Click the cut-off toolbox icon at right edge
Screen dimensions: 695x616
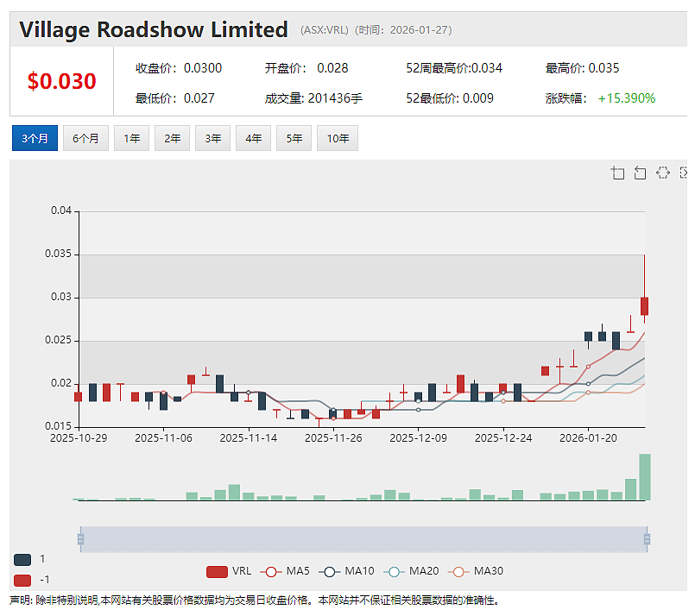pos(683,173)
